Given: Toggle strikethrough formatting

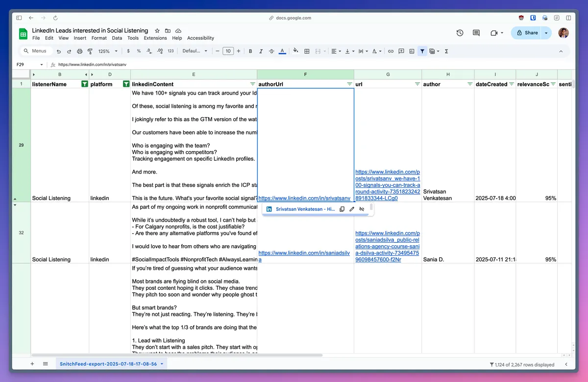Looking at the screenshot, I should (x=271, y=51).
